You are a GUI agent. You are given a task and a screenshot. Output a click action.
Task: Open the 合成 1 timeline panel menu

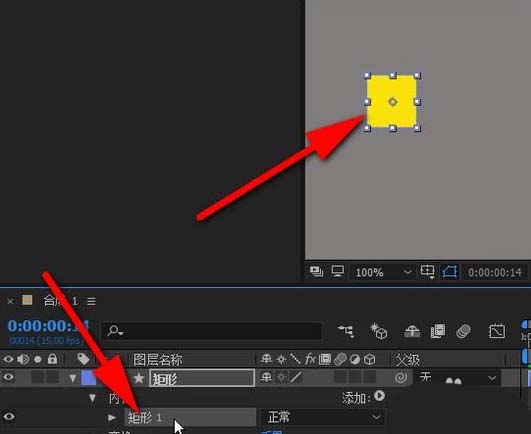(91, 301)
